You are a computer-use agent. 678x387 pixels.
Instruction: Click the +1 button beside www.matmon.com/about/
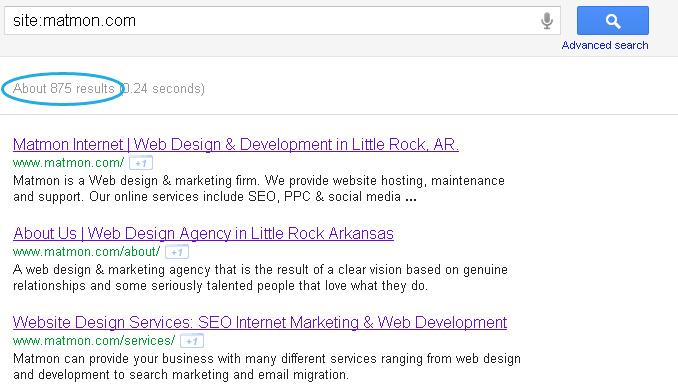point(177,252)
